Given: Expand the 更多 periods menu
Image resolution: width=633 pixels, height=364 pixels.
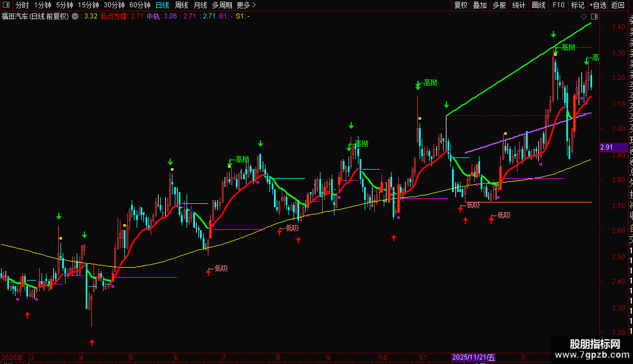Looking at the screenshot, I should pyautogui.click(x=245, y=5).
